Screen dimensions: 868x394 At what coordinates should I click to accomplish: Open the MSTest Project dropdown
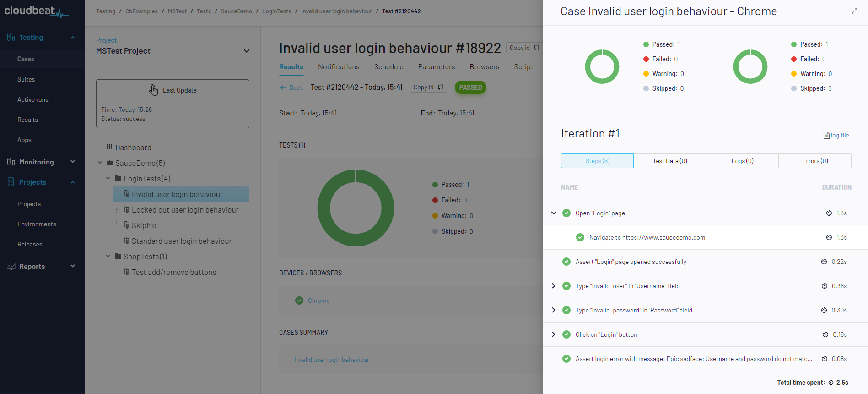[247, 51]
